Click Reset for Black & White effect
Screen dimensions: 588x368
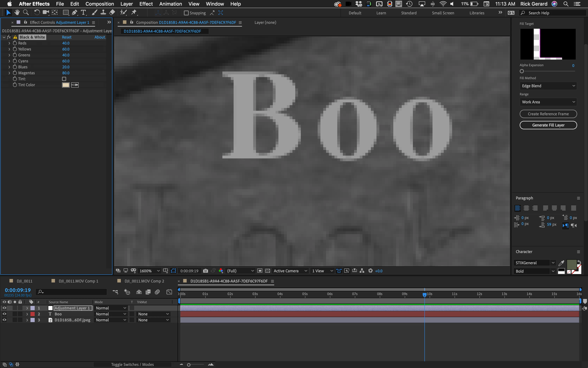(67, 37)
